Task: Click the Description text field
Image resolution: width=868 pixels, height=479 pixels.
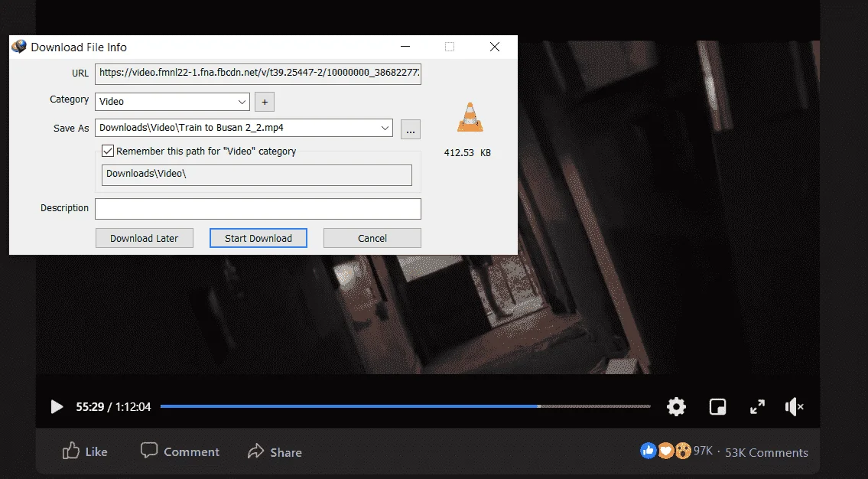Action: [x=258, y=209]
